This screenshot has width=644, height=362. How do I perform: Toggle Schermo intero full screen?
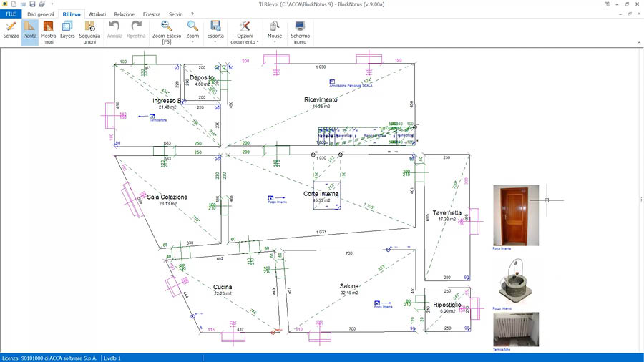[300, 32]
